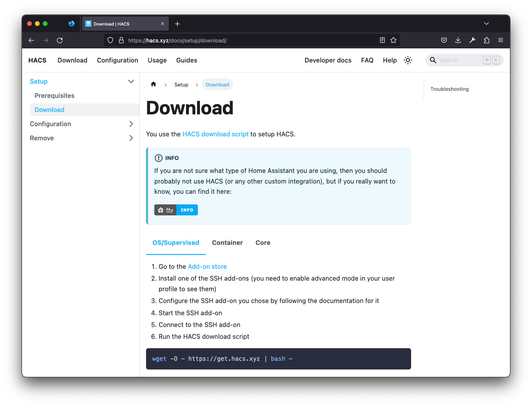Open Remove in the sidebar
Screen dimensions: 532x406
click(42, 138)
